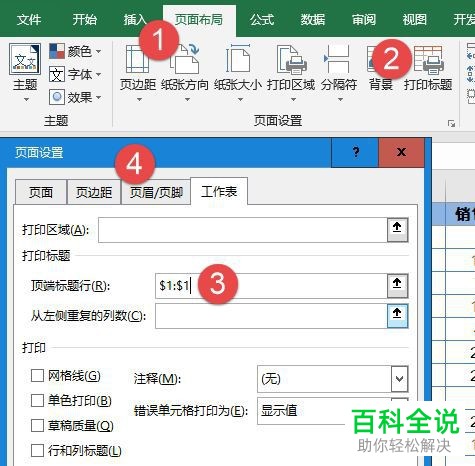The height and width of the screenshot is (466, 475).
Task: Select the Page Layout (页面布局) tab
Action: point(199,20)
